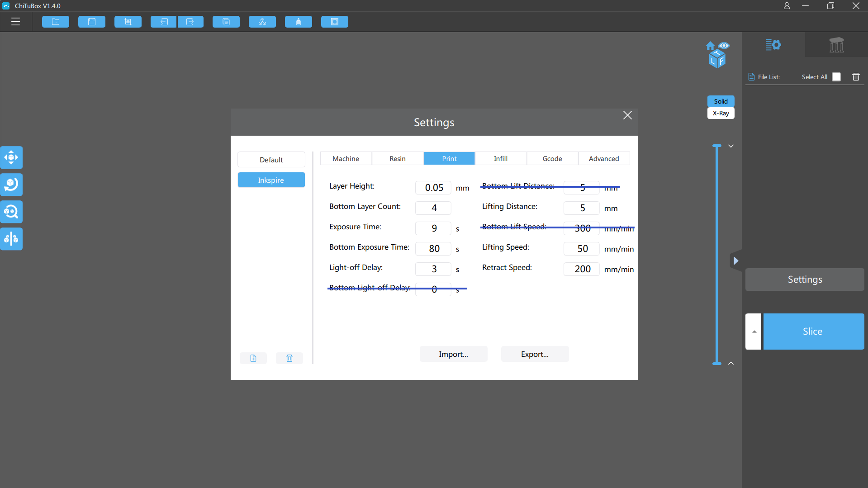
Task: Delete the selected settings profile
Action: pos(289,358)
